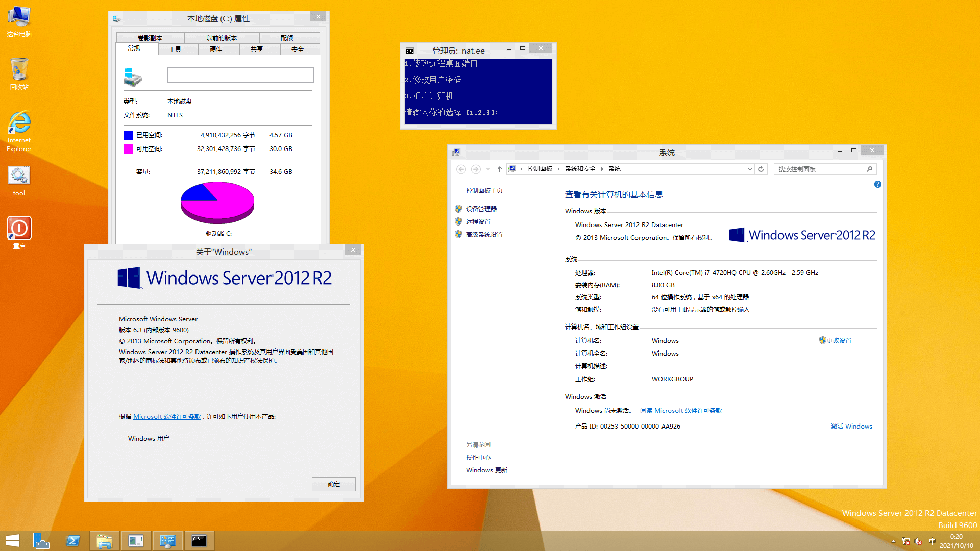Screen dimensions: 980x551
Task: Click the 激活 Windows link
Action: point(851,427)
